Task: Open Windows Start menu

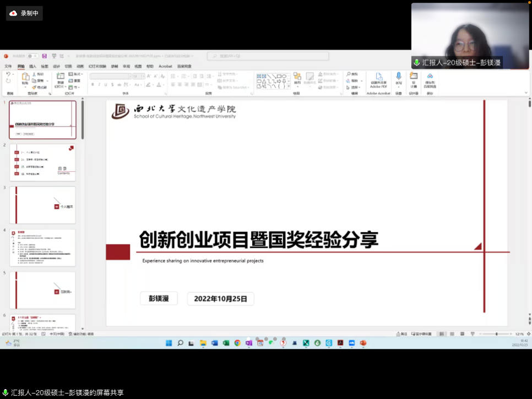Action: (169, 343)
